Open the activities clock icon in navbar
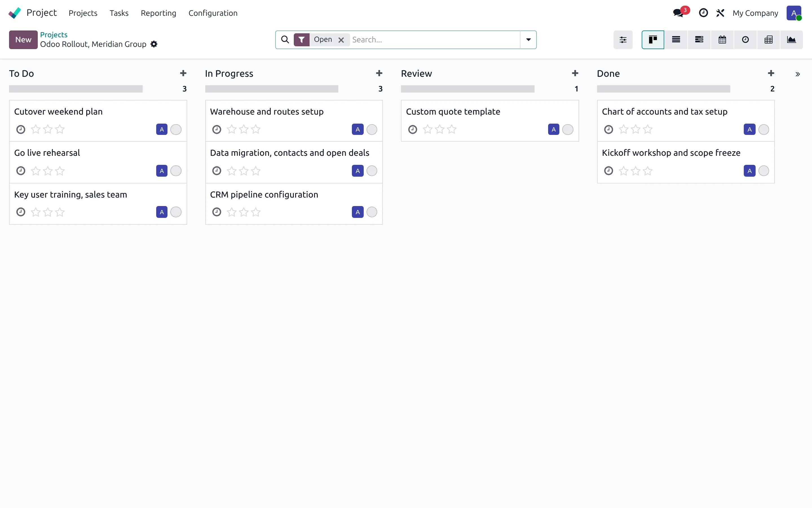The width and height of the screenshot is (812, 508). [703, 13]
